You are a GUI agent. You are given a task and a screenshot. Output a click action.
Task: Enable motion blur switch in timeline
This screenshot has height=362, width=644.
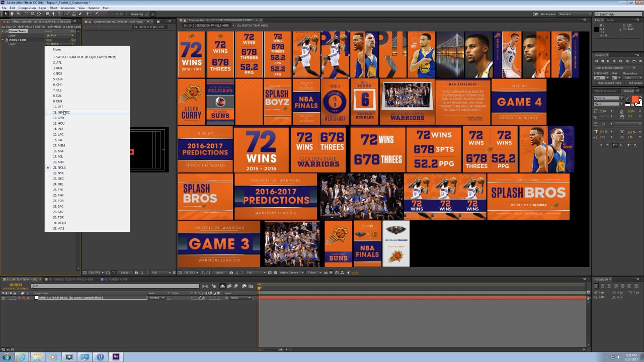click(x=235, y=286)
